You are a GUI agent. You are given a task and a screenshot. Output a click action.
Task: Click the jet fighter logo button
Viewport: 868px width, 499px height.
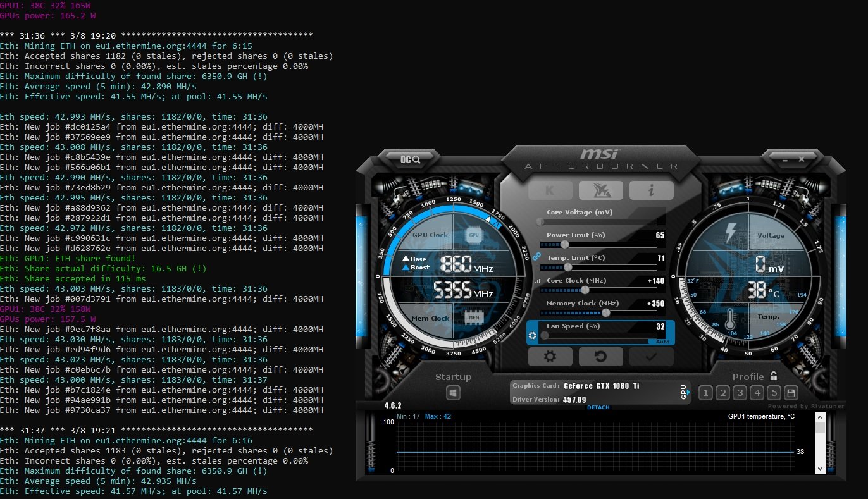click(600, 190)
